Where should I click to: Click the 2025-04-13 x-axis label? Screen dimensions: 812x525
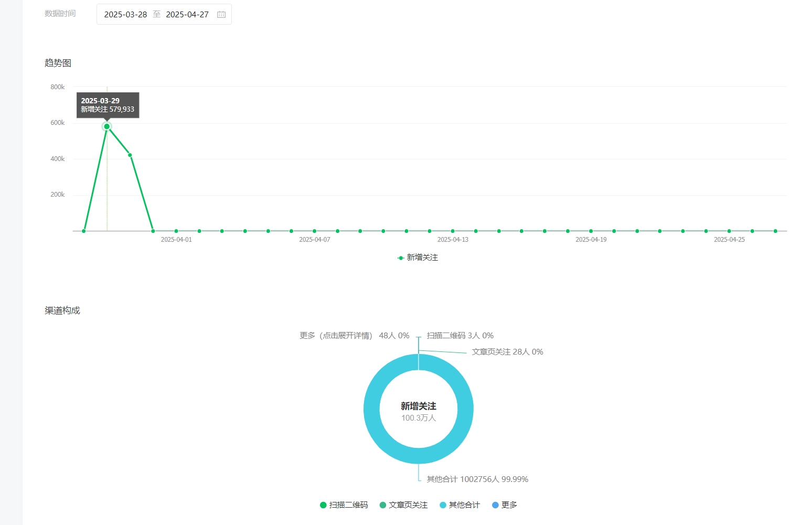pyautogui.click(x=453, y=240)
